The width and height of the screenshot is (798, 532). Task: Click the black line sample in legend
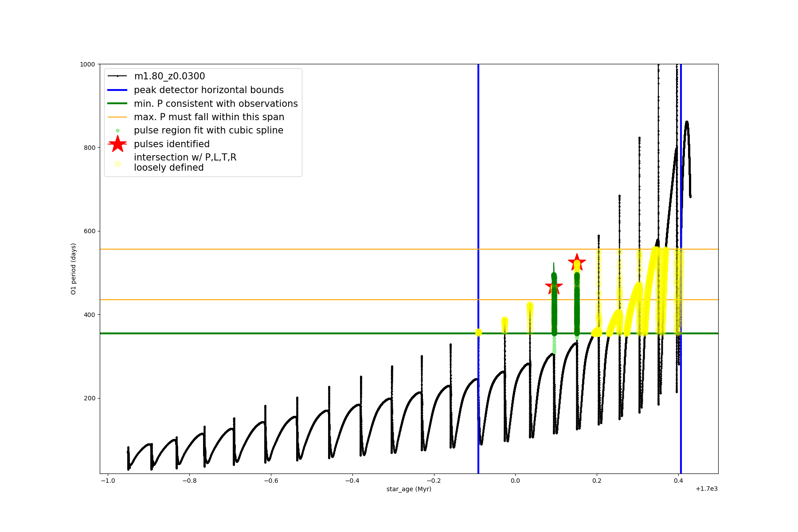pyautogui.click(x=117, y=76)
